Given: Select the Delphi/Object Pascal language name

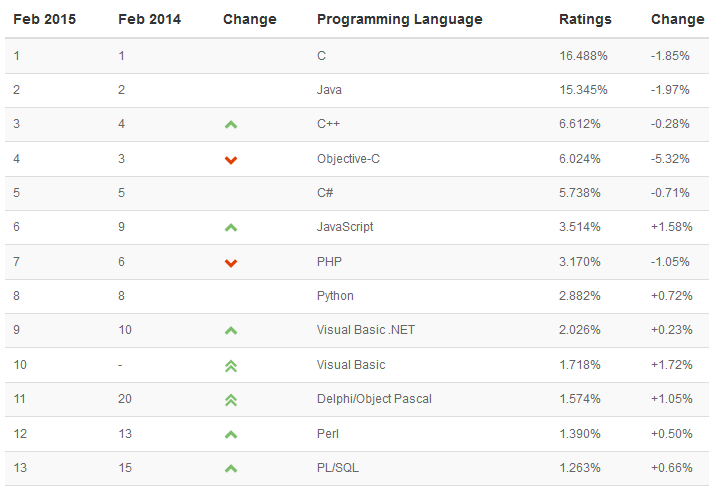Looking at the screenshot, I should (x=374, y=399).
